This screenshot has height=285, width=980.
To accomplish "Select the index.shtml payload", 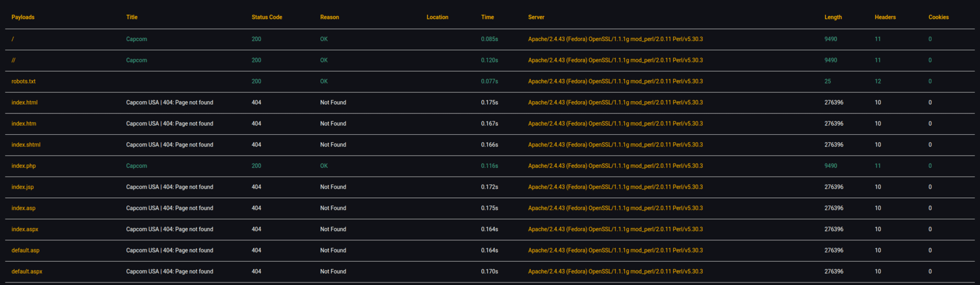I will (26, 145).
